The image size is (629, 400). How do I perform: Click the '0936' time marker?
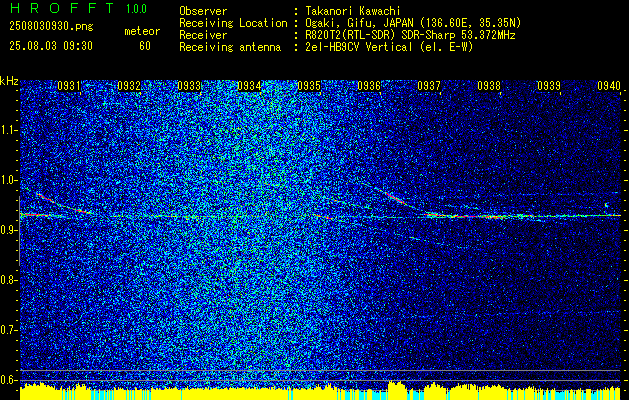click(x=369, y=86)
